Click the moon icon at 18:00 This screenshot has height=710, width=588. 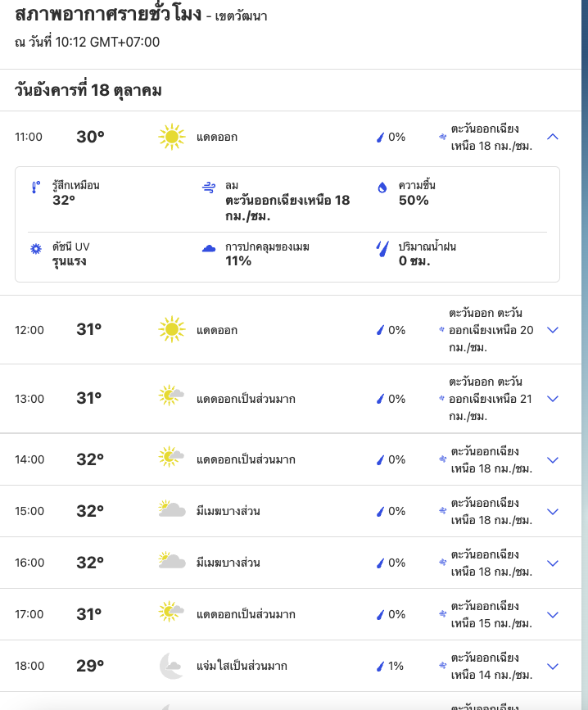click(171, 666)
